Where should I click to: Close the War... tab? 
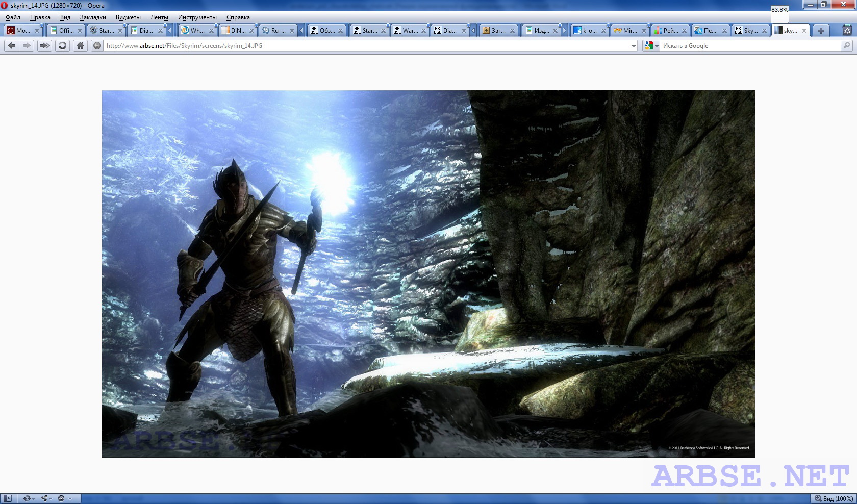click(x=423, y=31)
